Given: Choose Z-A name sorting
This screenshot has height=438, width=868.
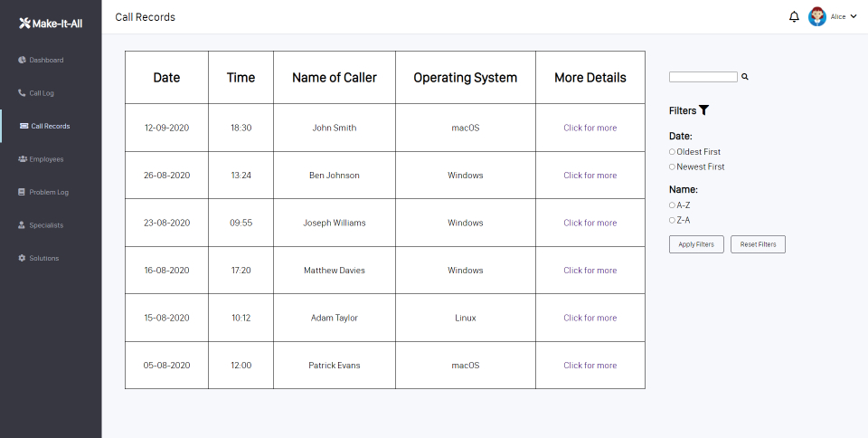Looking at the screenshot, I should point(672,220).
